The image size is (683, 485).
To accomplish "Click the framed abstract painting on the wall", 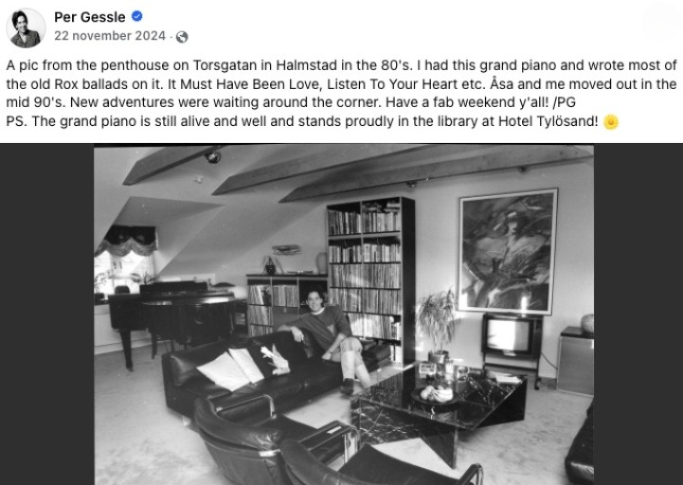I will point(508,251).
